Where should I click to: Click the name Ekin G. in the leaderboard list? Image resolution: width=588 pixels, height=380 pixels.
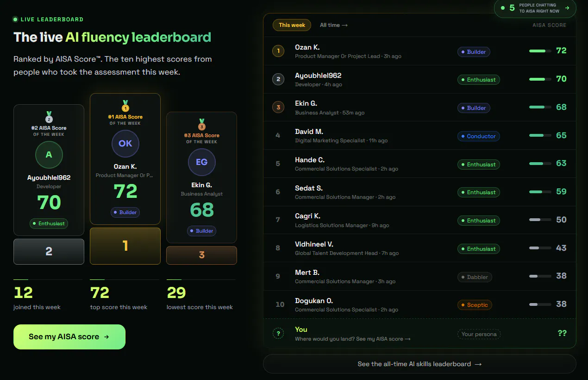pos(306,103)
